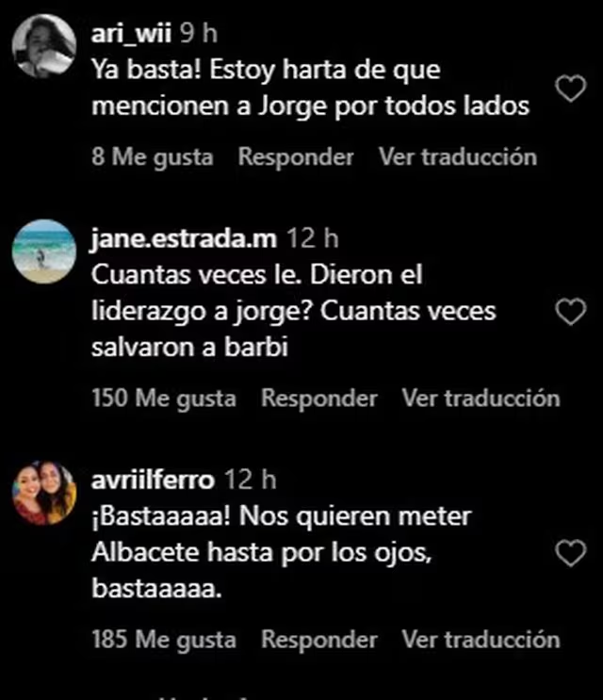
Task: See translation of jane.estrada.m's comment
Action: pos(481,399)
